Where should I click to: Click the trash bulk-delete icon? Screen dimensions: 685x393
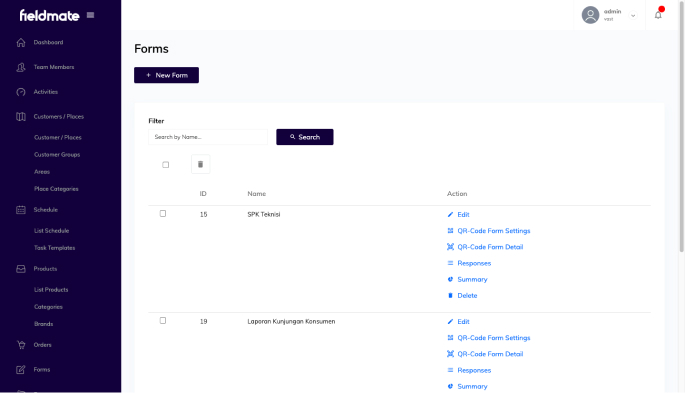(x=201, y=164)
